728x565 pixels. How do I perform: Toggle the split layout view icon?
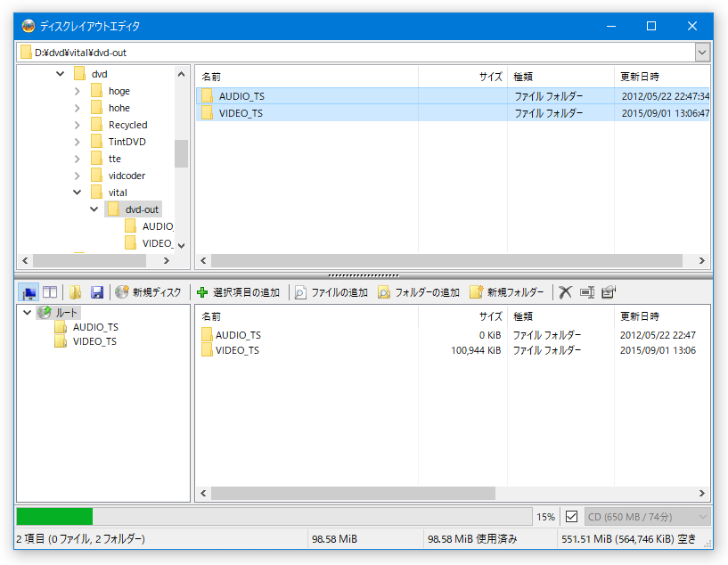click(x=50, y=292)
